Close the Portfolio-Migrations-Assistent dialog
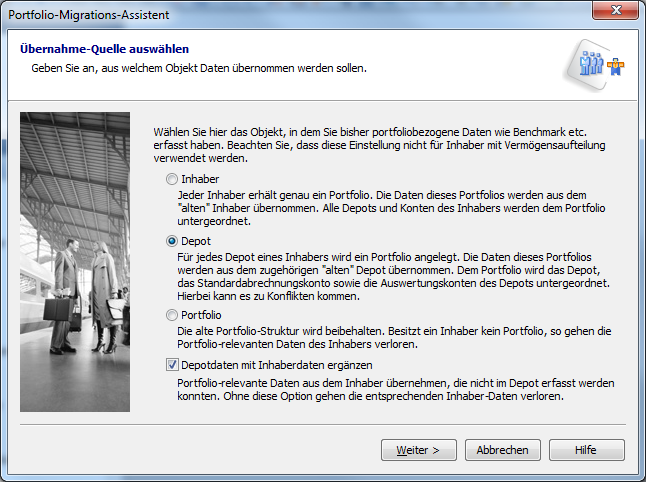The image size is (646, 482). click(x=613, y=14)
